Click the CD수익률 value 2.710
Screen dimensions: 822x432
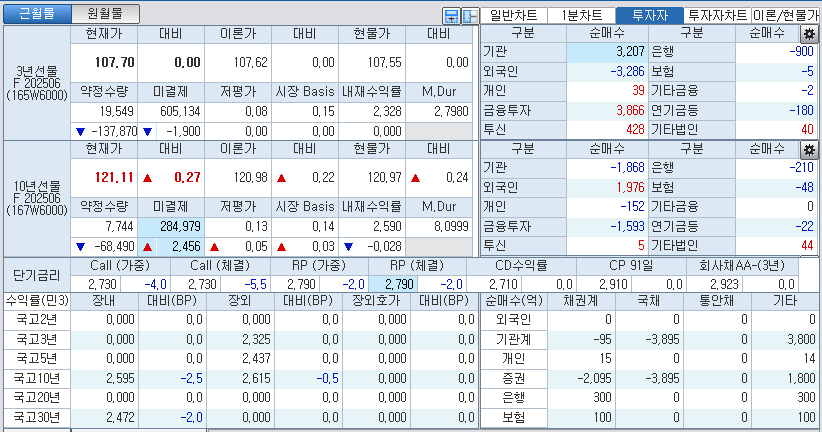pyautogui.click(x=503, y=284)
